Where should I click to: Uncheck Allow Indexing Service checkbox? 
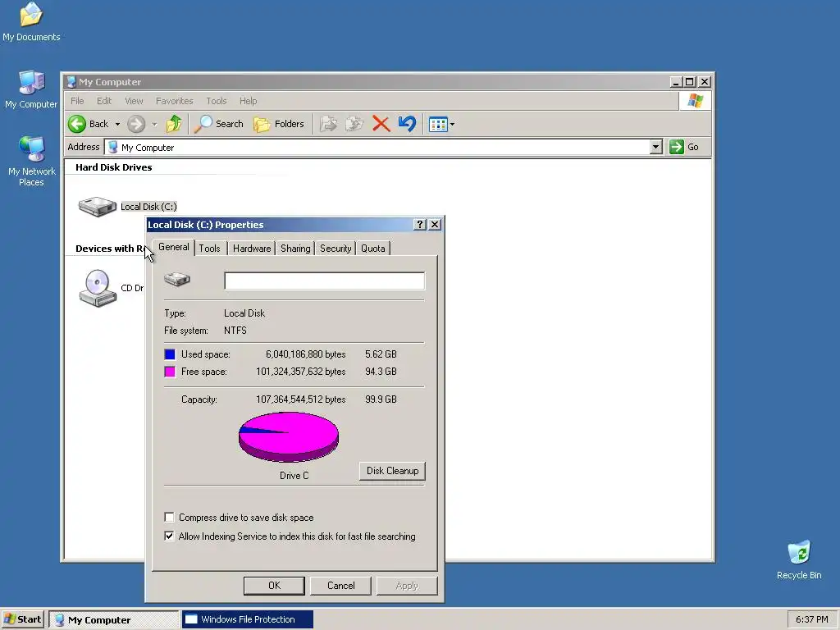pos(169,536)
